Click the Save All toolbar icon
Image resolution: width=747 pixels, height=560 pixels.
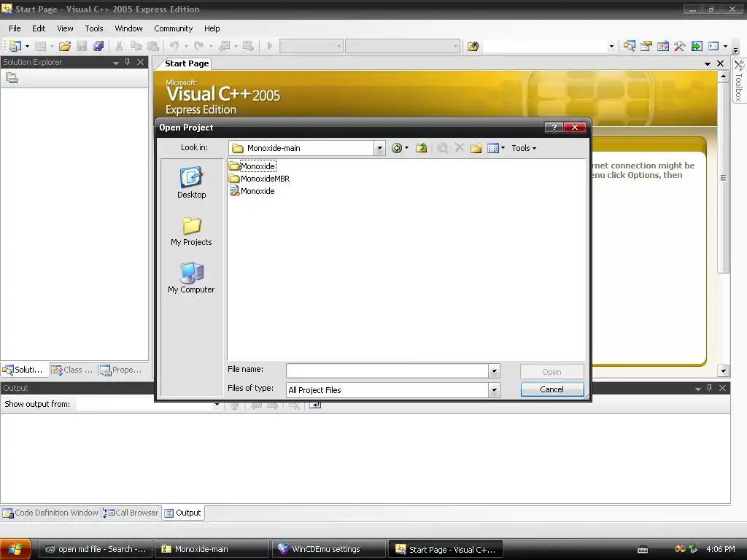98,46
